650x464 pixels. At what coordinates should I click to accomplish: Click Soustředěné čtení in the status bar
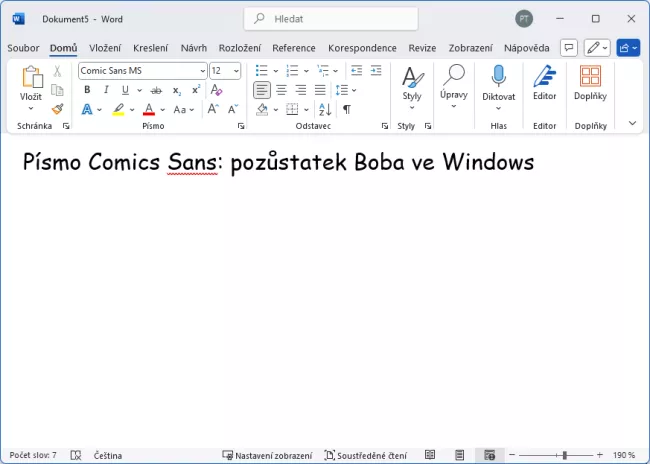[366, 454]
